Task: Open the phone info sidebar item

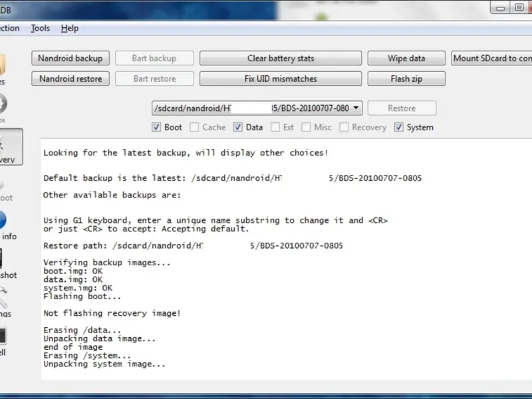Action: (7, 225)
